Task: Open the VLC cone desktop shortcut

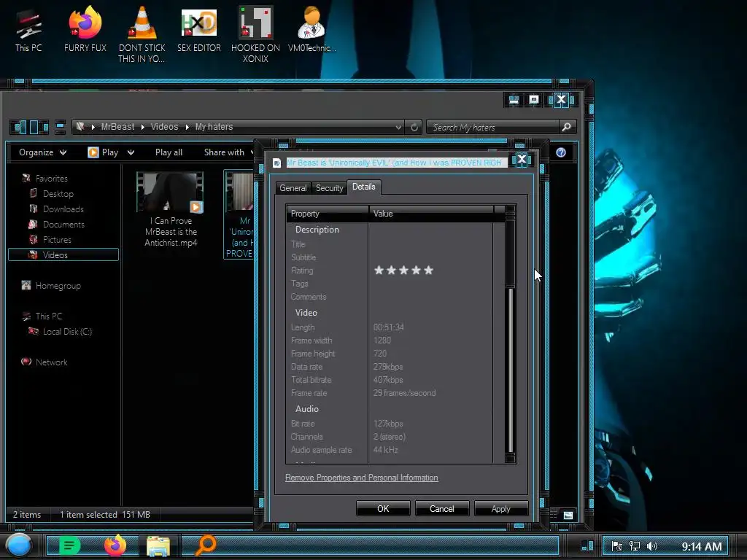Action: point(142,34)
